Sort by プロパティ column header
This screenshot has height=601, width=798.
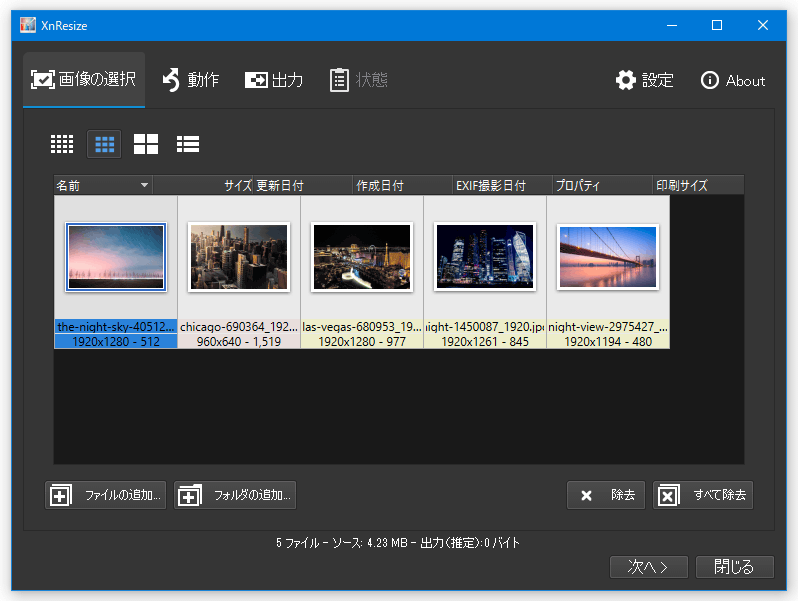603,185
